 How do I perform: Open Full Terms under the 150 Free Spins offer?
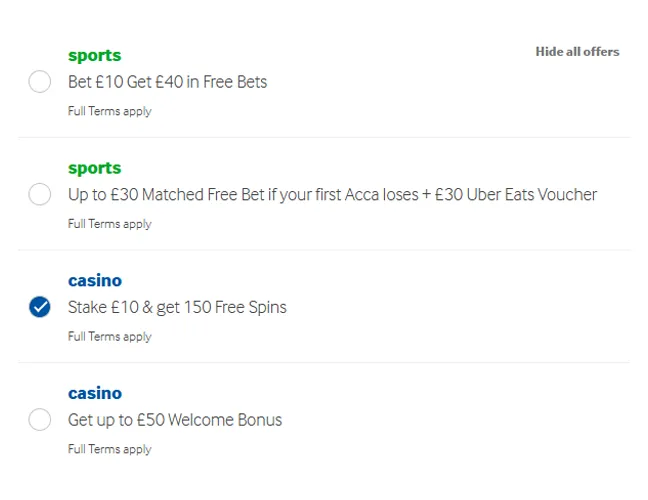tap(109, 336)
